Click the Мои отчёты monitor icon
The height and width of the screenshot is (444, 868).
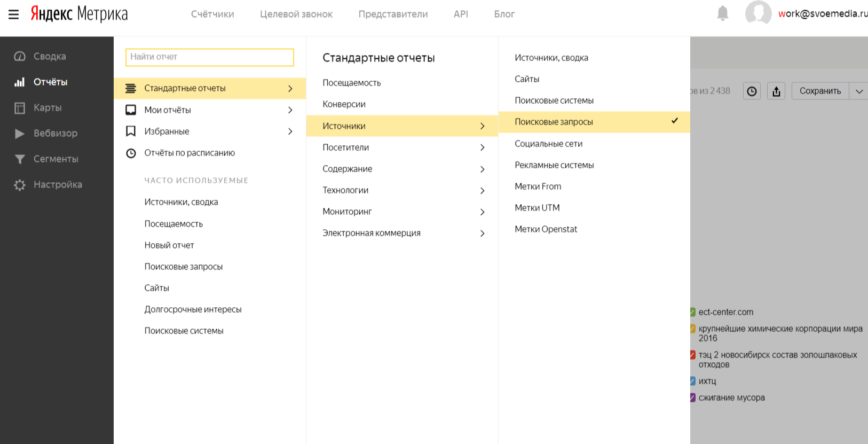[131, 110]
